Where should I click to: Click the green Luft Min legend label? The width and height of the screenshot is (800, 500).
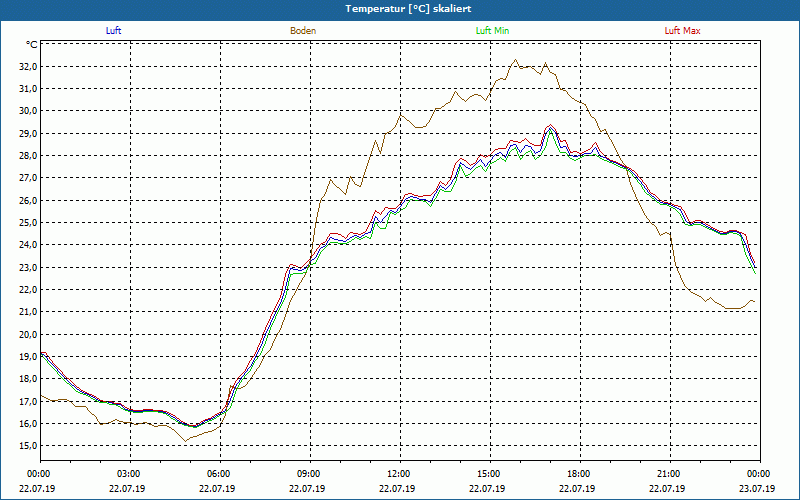point(492,31)
